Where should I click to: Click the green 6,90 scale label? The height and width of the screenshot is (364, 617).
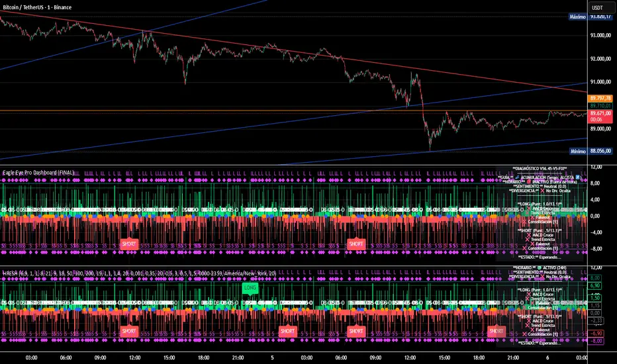coord(595,286)
